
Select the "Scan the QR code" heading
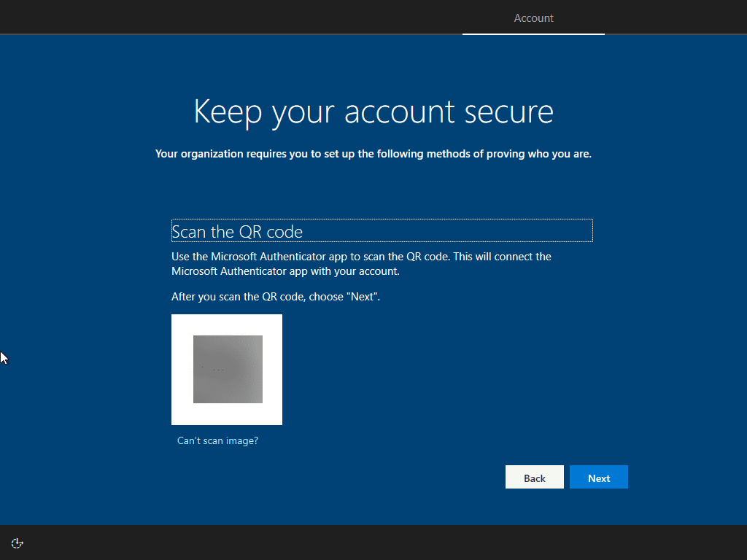(x=382, y=231)
